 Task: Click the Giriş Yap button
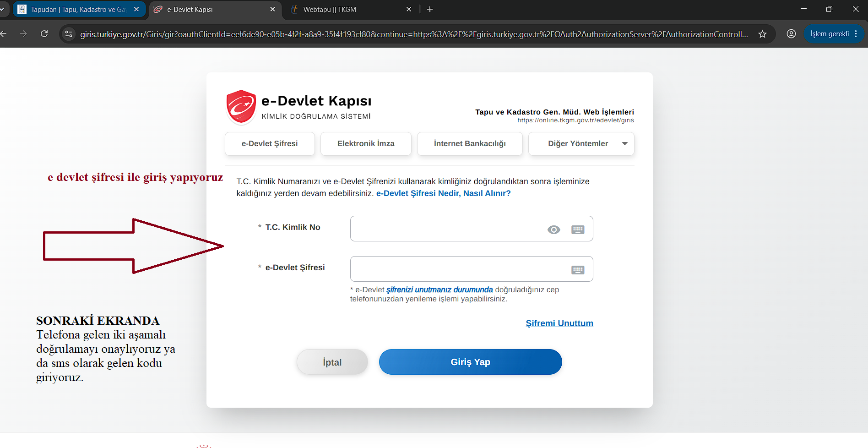471,362
